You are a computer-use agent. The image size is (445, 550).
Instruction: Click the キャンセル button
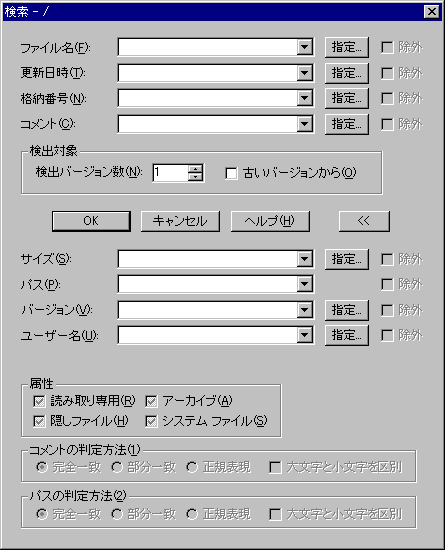(180, 221)
